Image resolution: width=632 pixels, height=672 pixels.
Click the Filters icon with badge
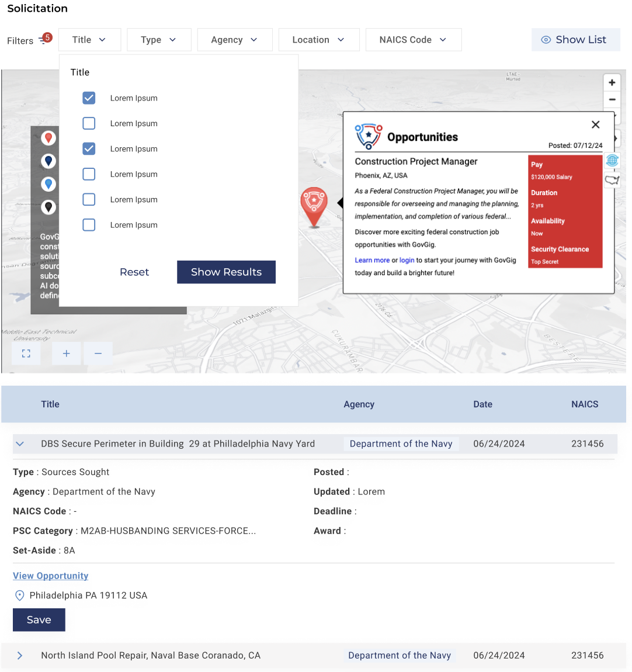[44, 40]
